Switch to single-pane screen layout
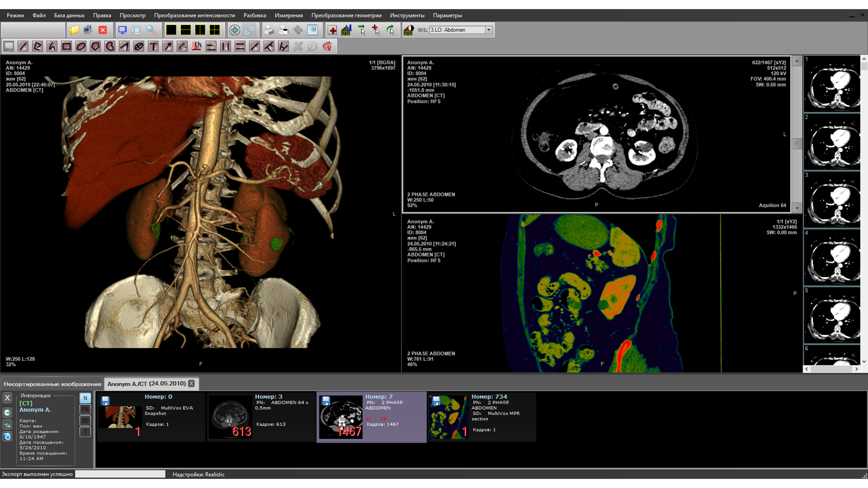The image size is (868, 488). click(171, 30)
